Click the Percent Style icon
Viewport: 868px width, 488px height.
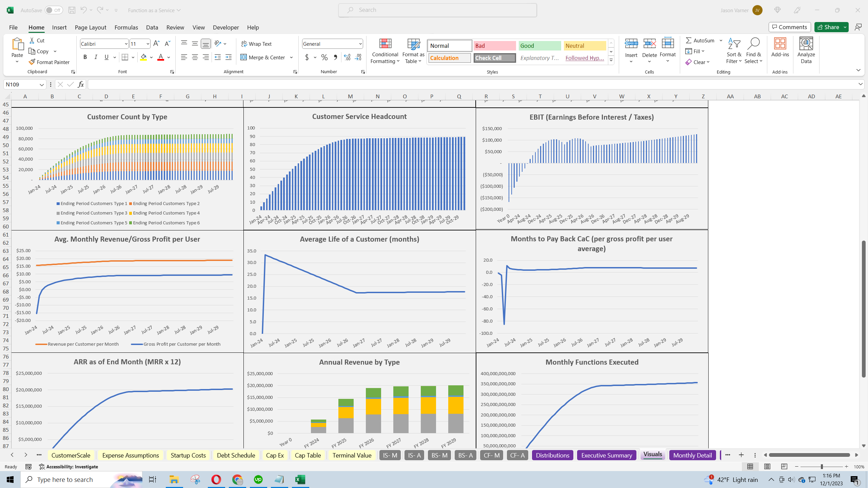(324, 57)
